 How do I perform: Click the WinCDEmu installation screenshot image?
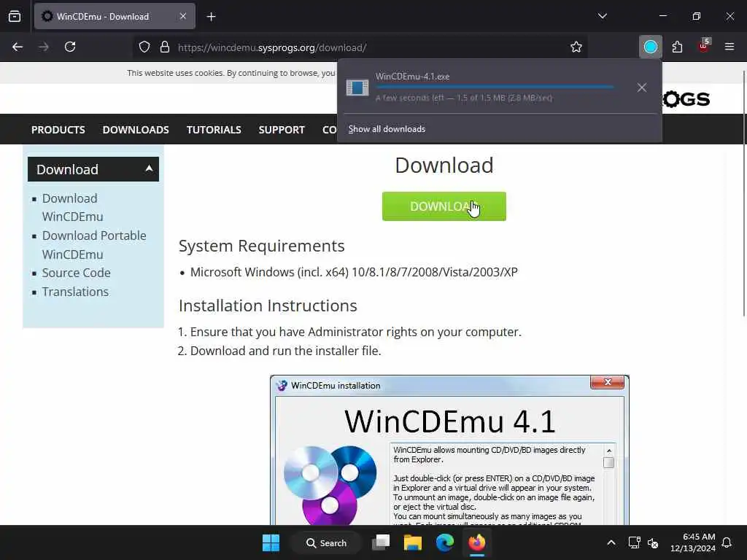pos(449,450)
